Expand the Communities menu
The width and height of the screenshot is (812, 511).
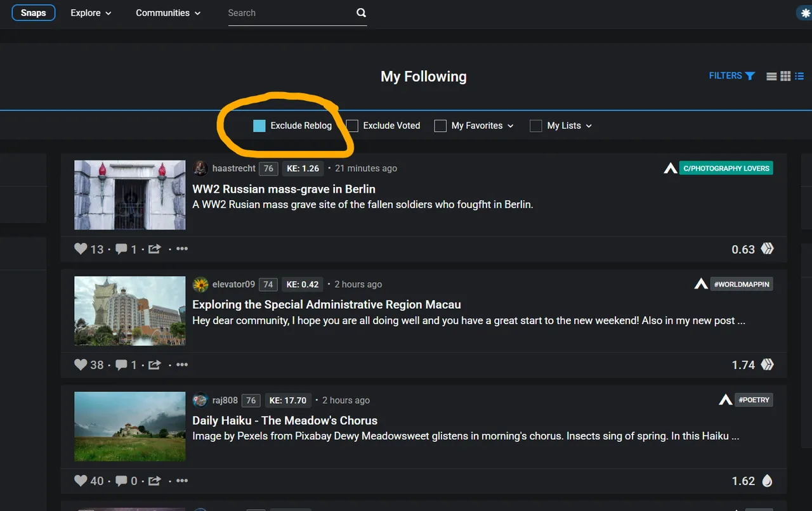coord(168,13)
